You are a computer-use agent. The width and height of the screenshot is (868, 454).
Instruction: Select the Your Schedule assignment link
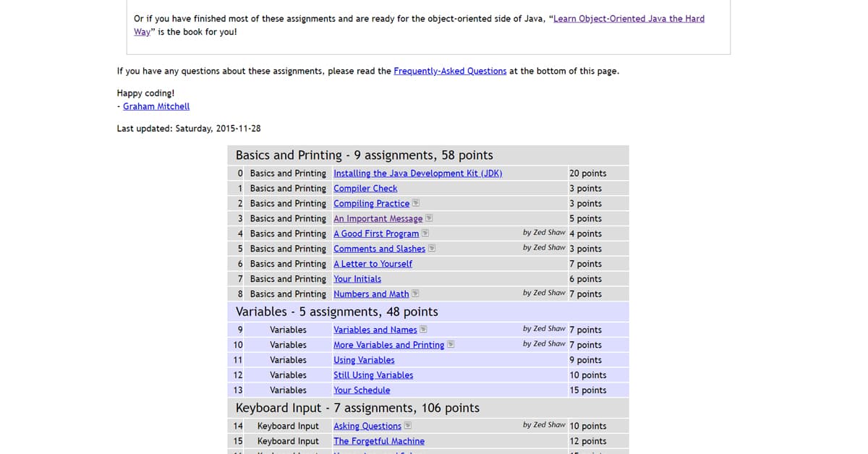362,390
